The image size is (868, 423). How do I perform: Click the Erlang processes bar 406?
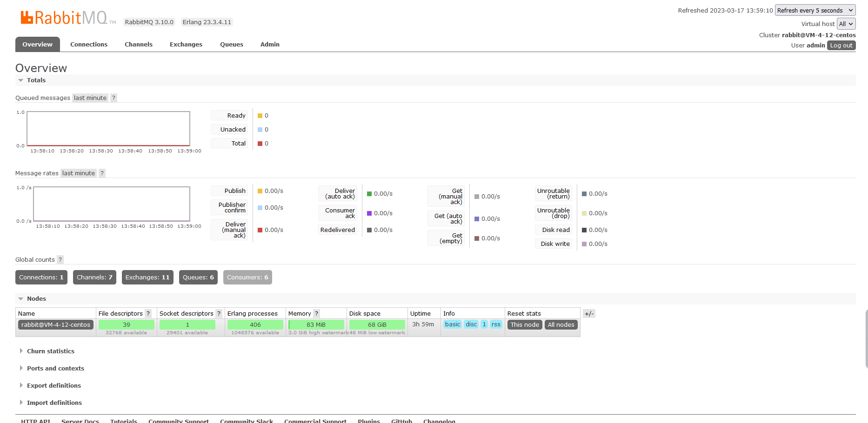255,324
